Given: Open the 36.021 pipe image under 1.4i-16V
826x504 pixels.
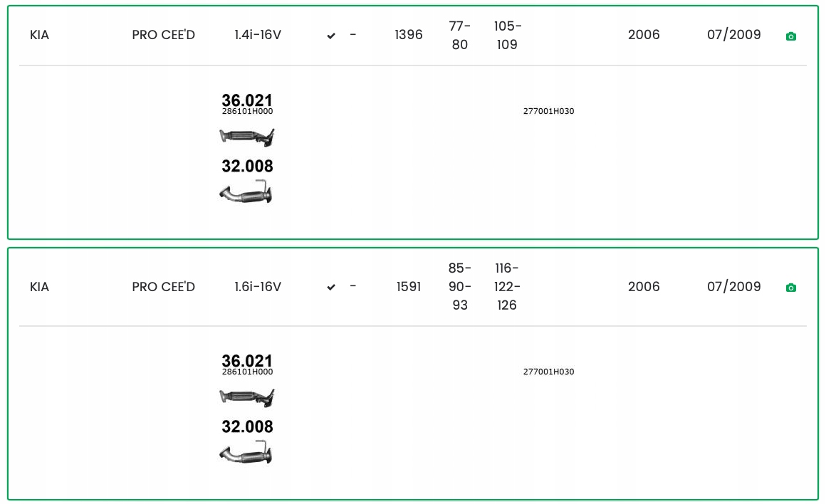Looking at the screenshot, I should point(246,136).
